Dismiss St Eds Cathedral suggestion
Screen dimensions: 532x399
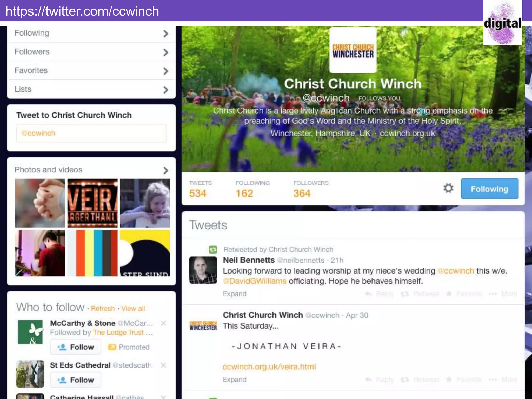(x=163, y=365)
